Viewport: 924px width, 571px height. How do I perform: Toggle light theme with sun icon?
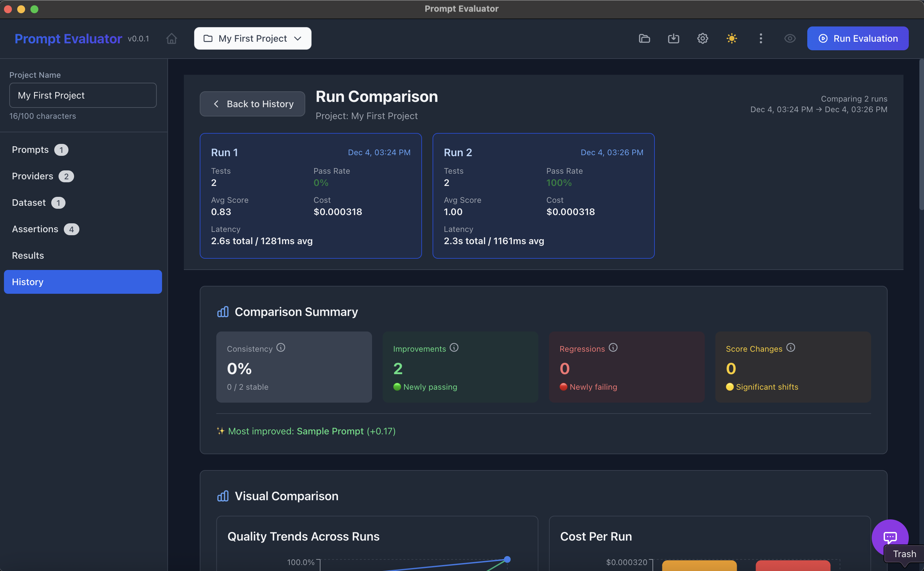732,38
